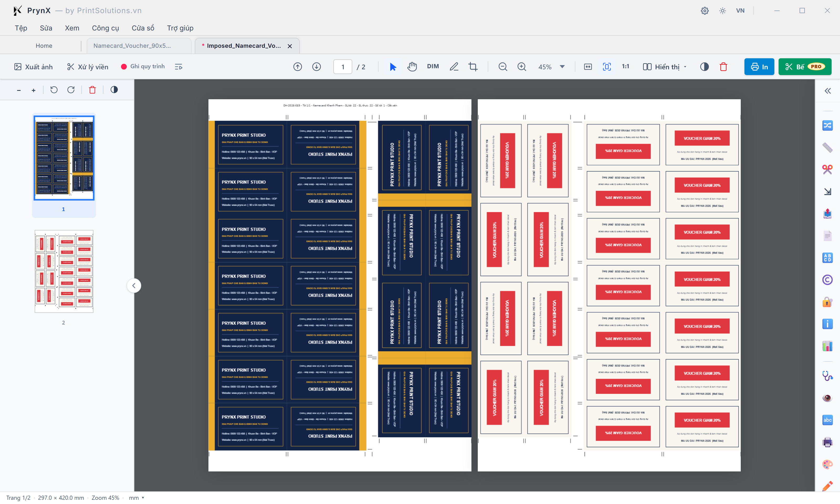Open the Công cụ menu
The width and height of the screenshot is (840, 504).
click(105, 28)
